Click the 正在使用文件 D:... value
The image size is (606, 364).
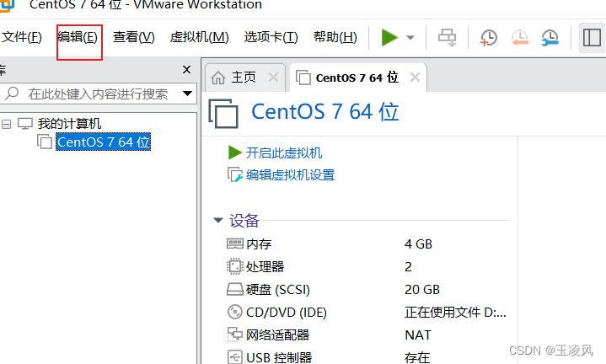(455, 313)
